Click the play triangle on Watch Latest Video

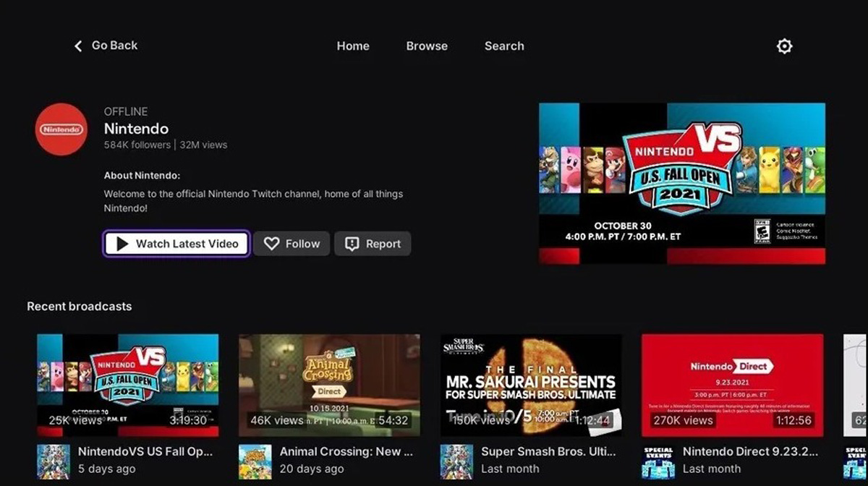coord(122,244)
